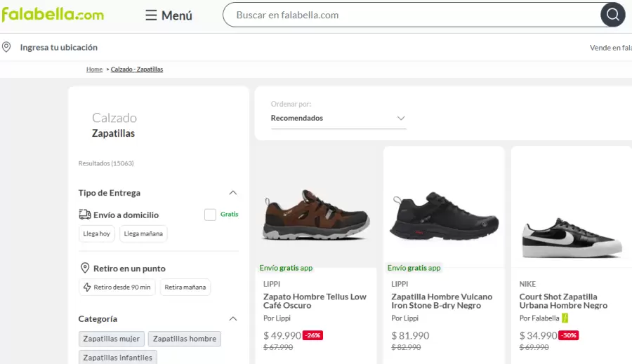632x364 pixels.
Task: Collapse the Categoría filter section
Action: click(233, 318)
